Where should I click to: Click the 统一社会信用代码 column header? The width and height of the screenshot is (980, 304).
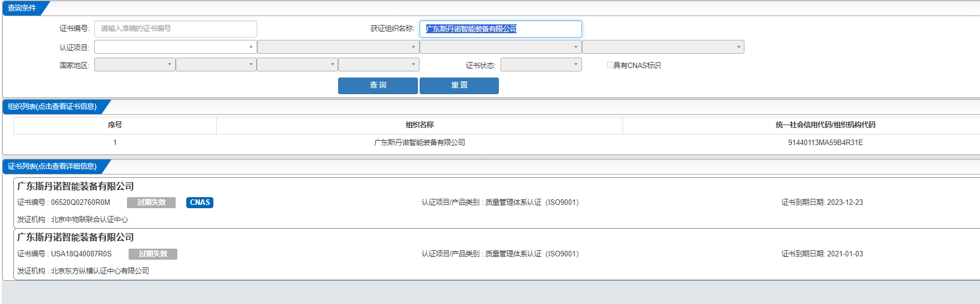click(825, 125)
